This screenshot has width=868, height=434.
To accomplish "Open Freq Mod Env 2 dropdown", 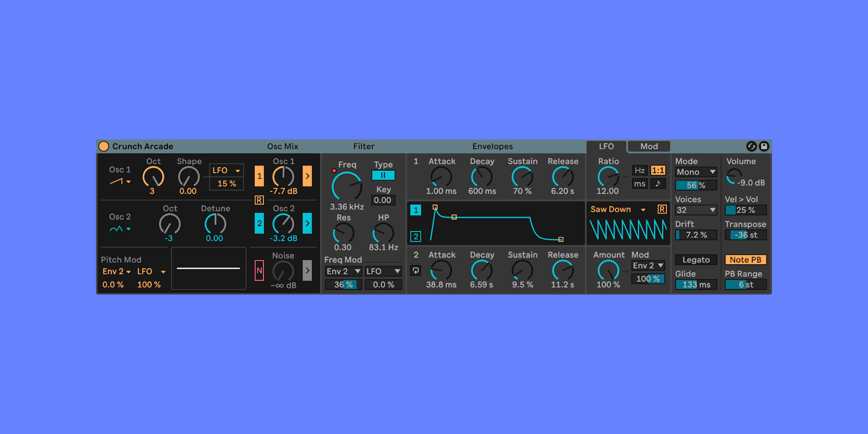I will pos(343,271).
